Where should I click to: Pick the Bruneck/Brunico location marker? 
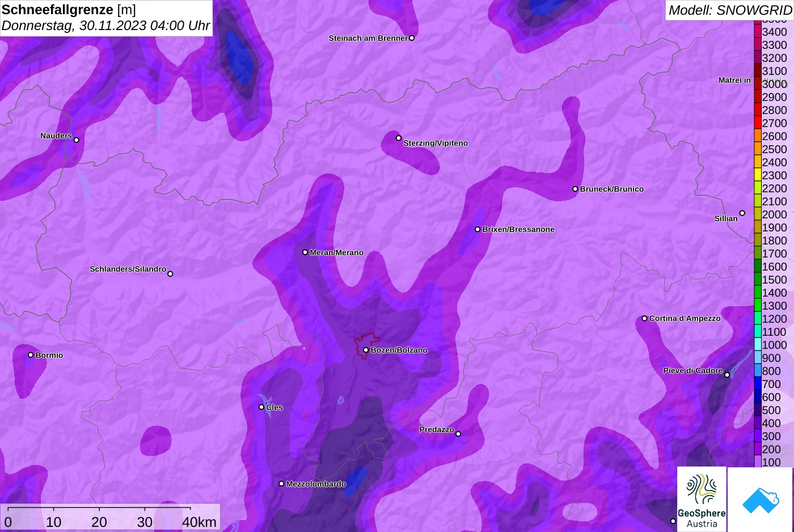575,189
